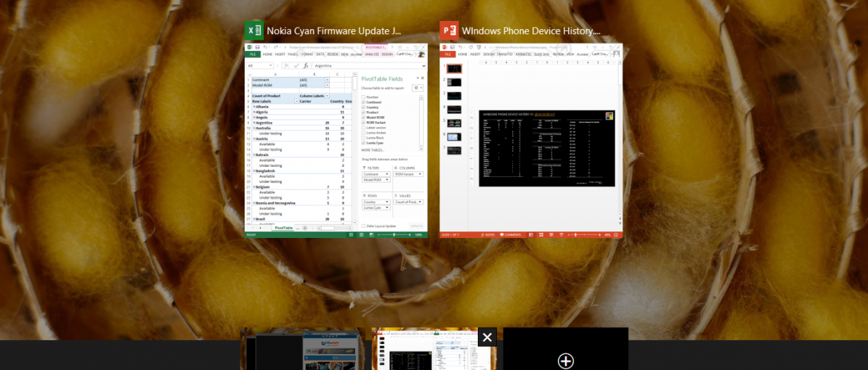This screenshot has height=370, width=868.
Task: Add a new sheet with plus icon in Excel
Action: [305, 228]
